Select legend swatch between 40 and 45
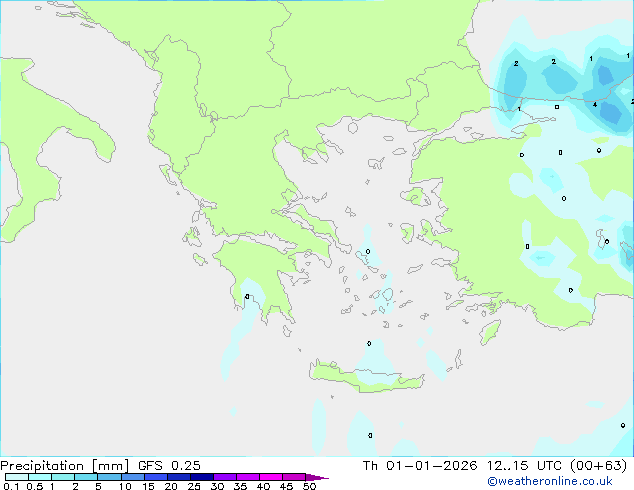 coord(271,477)
